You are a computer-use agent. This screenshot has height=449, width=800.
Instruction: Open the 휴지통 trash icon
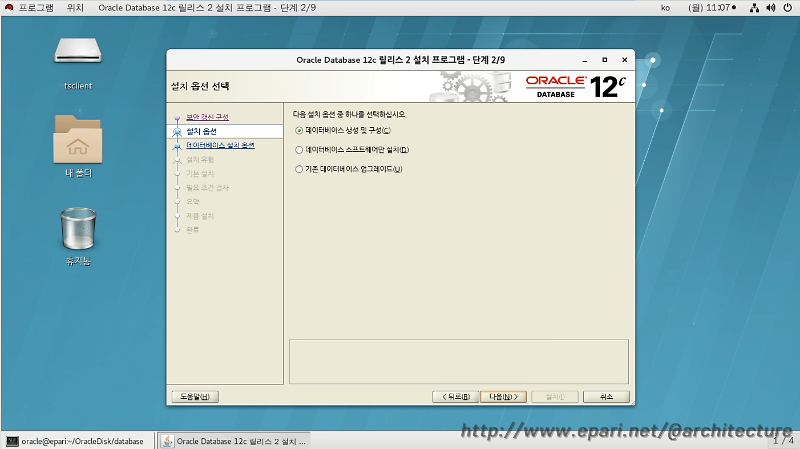click(78, 229)
